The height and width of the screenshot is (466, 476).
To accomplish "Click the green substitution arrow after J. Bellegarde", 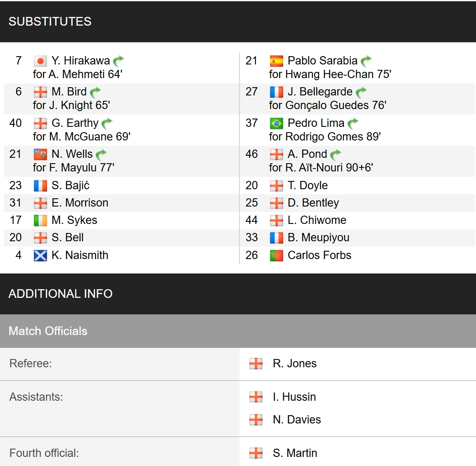I will (x=361, y=92).
